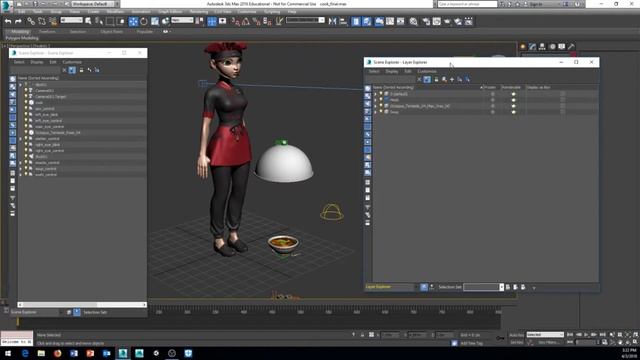
Task: Open the Utilities hammer tab in command panel
Action: click(571, 47)
